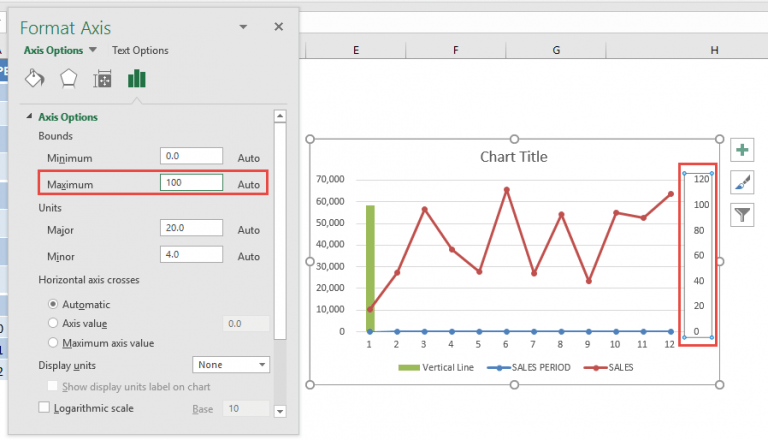Open the Chart Filters funnel button

[742, 214]
